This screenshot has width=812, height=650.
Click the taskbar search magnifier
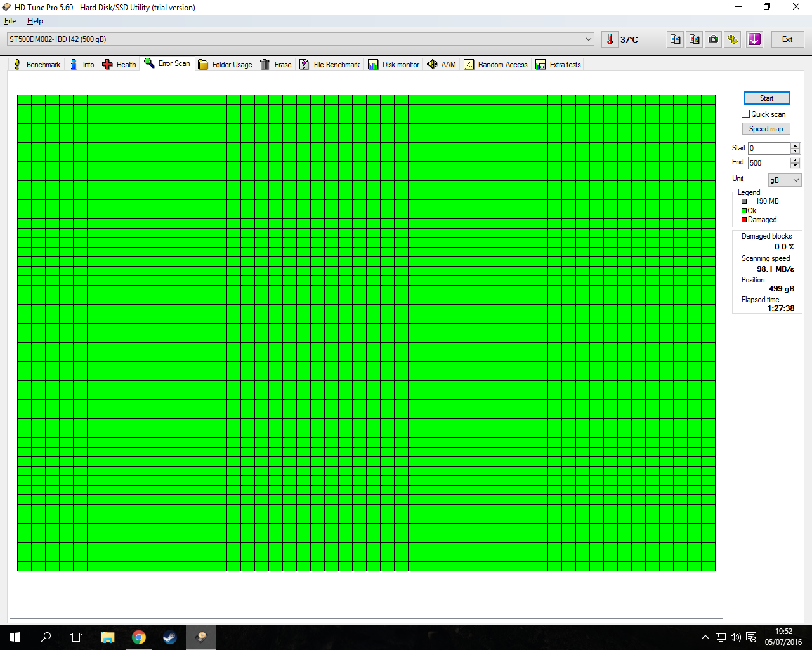tap(46, 637)
